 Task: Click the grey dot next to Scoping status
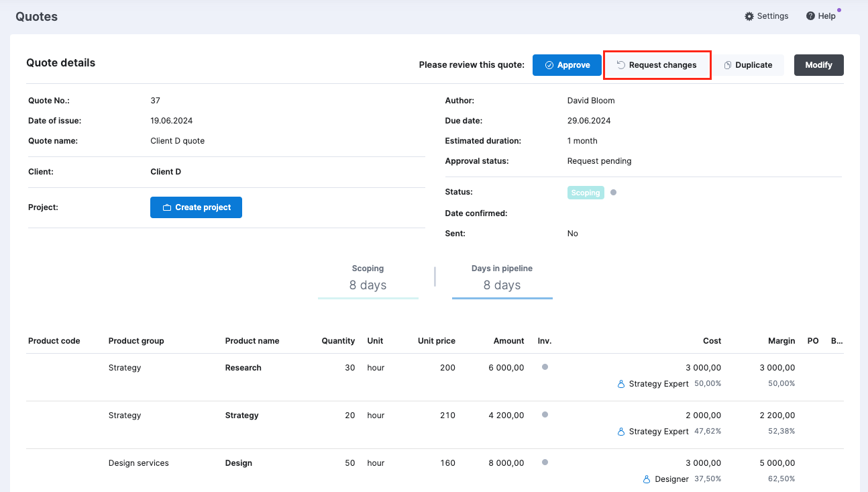point(613,193)
